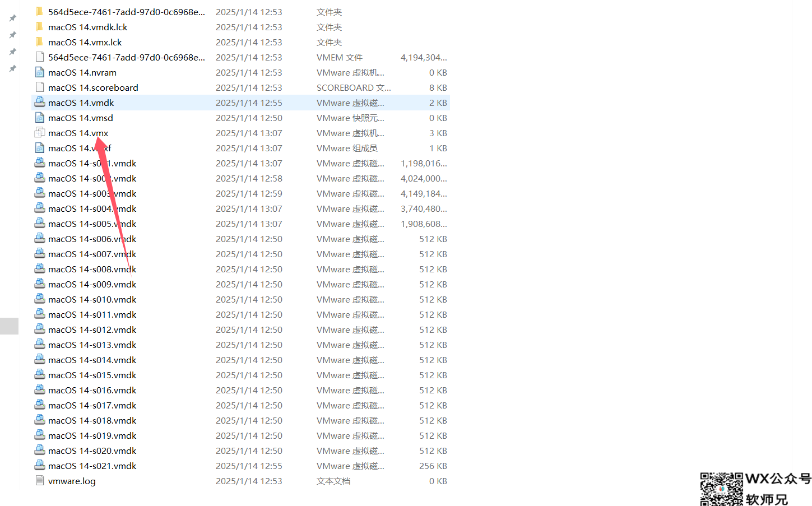Select the VMware 组成员 type cell
The width and height of the screenshot is (812, 506).
point(347,148)
